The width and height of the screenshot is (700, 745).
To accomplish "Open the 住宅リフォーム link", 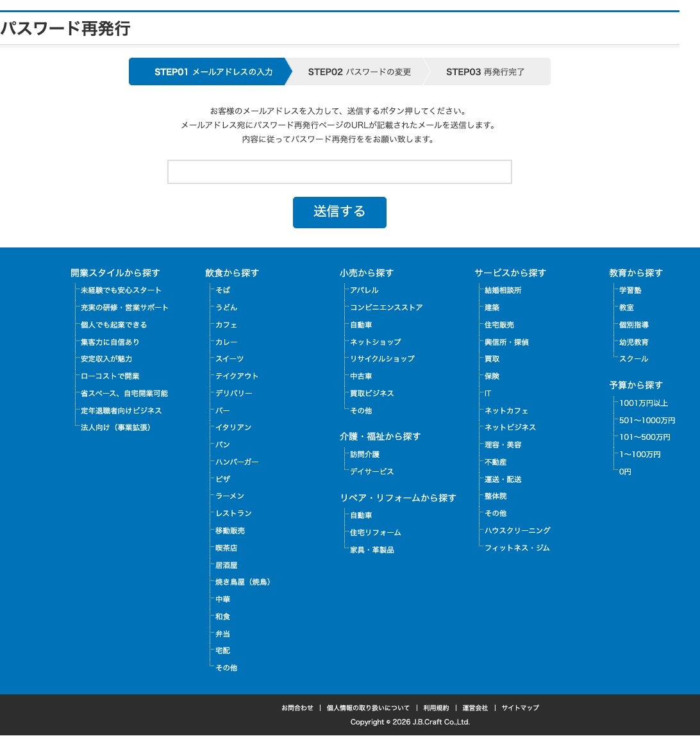I will (376, 533).
